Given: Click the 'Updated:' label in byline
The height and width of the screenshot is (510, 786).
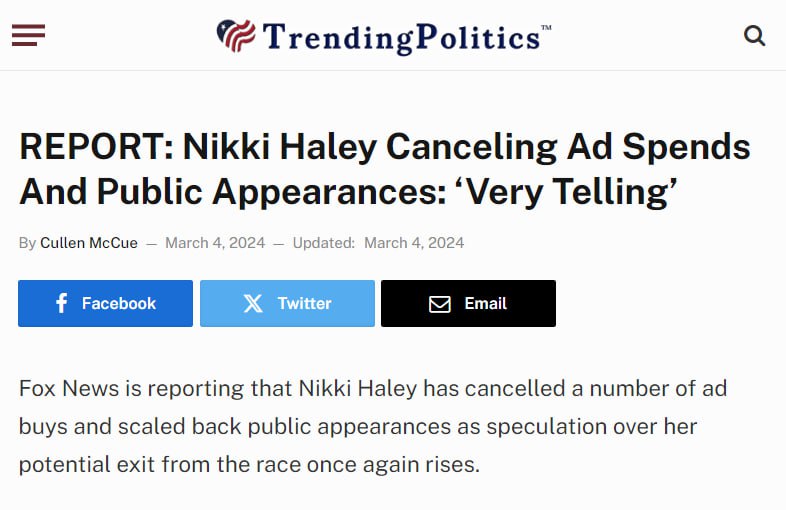Looking at the screenshot, I should (324, 243).
